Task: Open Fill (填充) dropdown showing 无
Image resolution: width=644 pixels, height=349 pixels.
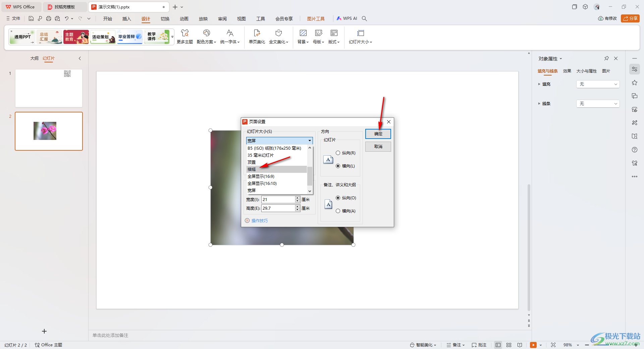Action: pyautogui.click(x=598, y=84)
